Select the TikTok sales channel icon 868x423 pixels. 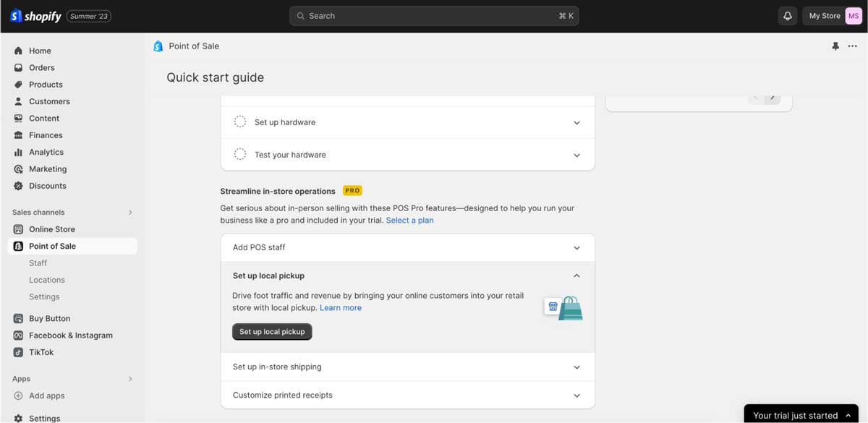(17, 352)
